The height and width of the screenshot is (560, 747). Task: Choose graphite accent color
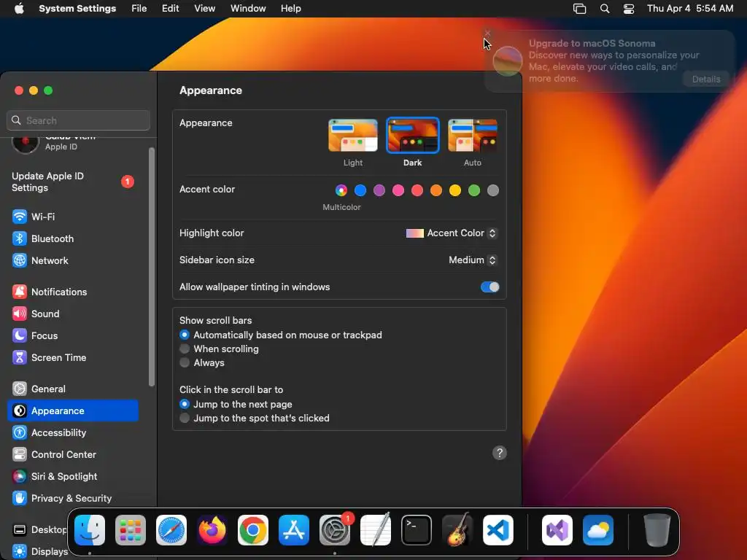(493, 190)
